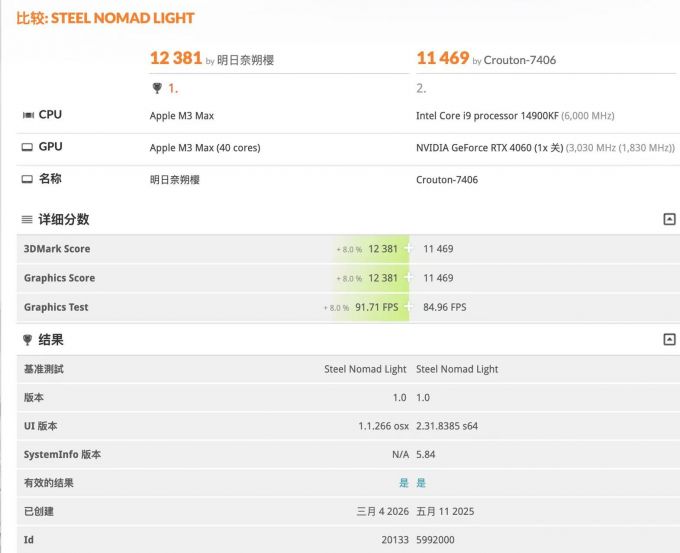Collapse the 详细分数 section
Screen dimensions: 680x553
pos(669,219)
